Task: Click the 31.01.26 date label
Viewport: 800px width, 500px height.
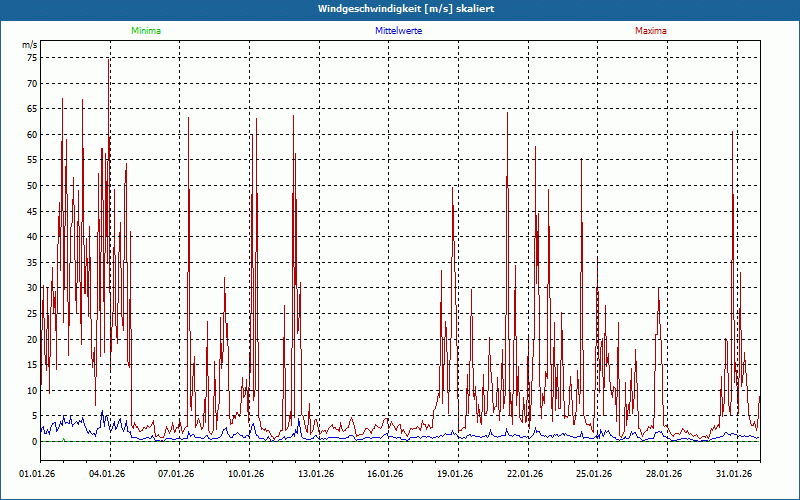Action: [x=734, y=474]
